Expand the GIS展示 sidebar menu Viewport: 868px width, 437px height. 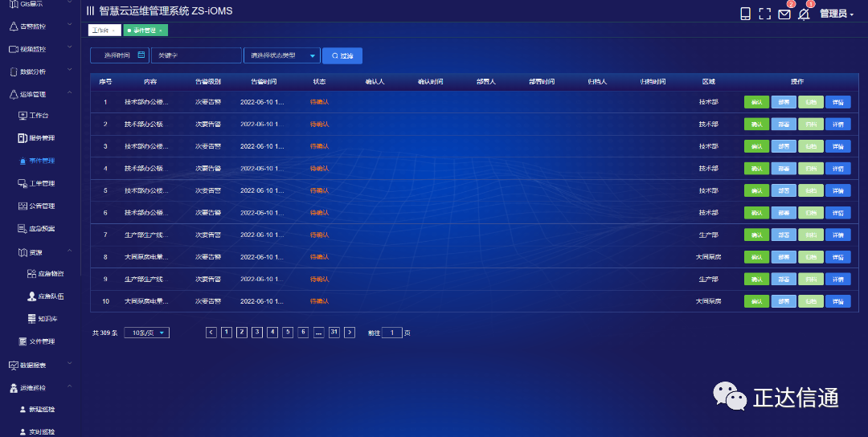40,4
